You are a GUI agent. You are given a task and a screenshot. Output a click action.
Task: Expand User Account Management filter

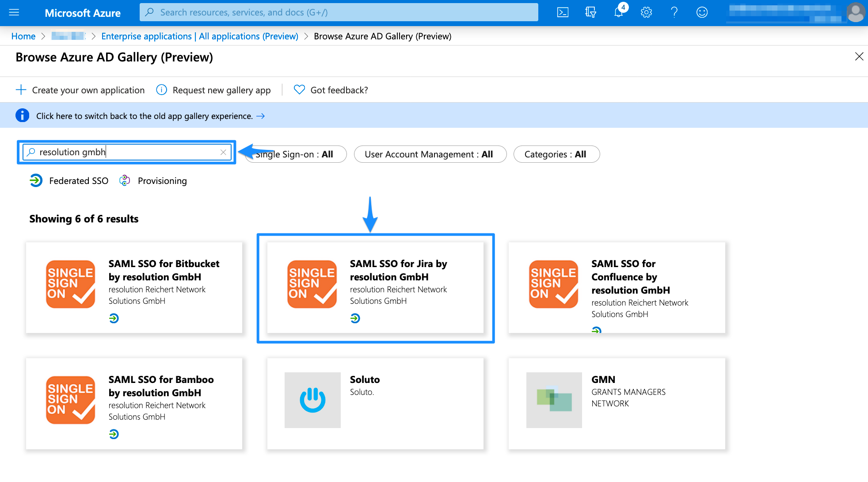pos(430,154)
